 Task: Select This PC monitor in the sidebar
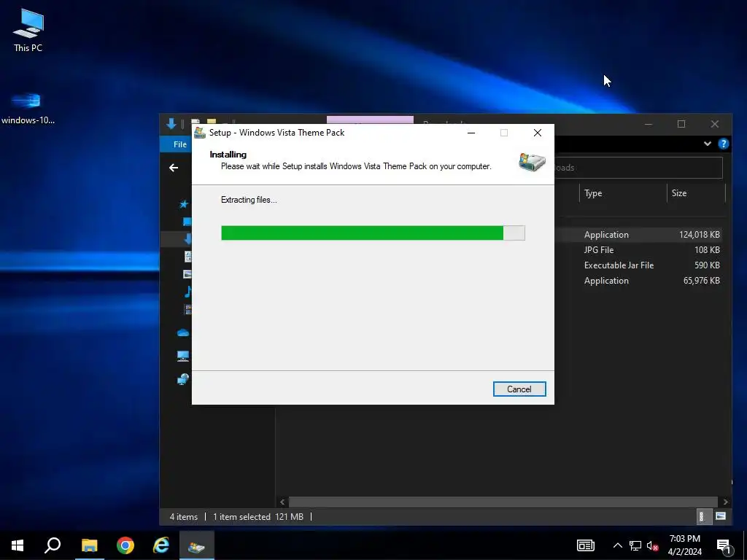[183, 356]
